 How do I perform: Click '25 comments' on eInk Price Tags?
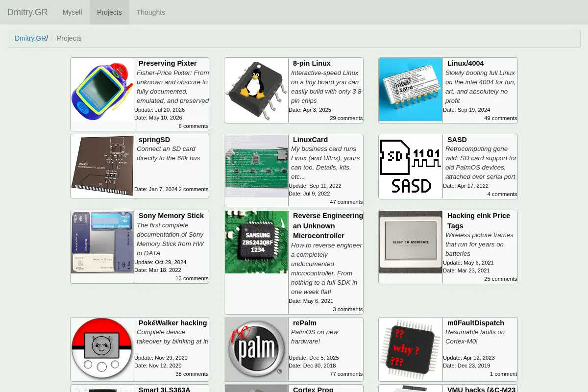[x=501, y=279]
